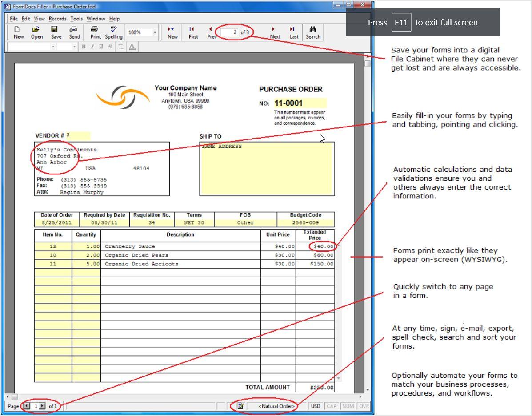This screenshot has height=416, width=532.
Task: Click the USD currency indicator
Action: [x=316, y=406]
